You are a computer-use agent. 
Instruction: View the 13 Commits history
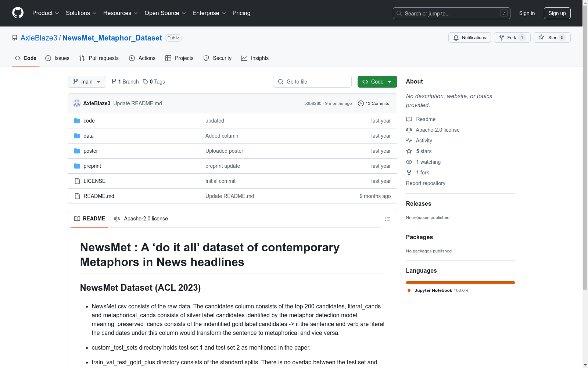click(373, 103)
